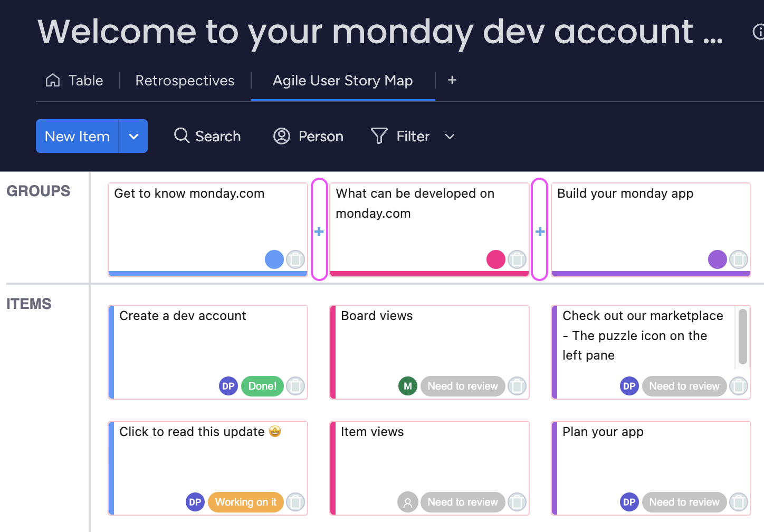This screenshot has height=532, width=764.
Task: Click the 'Plan your app' item text
Action: [603, 432]
